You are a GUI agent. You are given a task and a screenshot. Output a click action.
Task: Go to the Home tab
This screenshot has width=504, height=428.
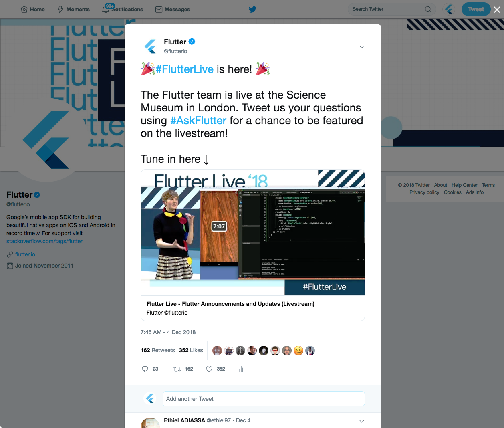point(32,9)
